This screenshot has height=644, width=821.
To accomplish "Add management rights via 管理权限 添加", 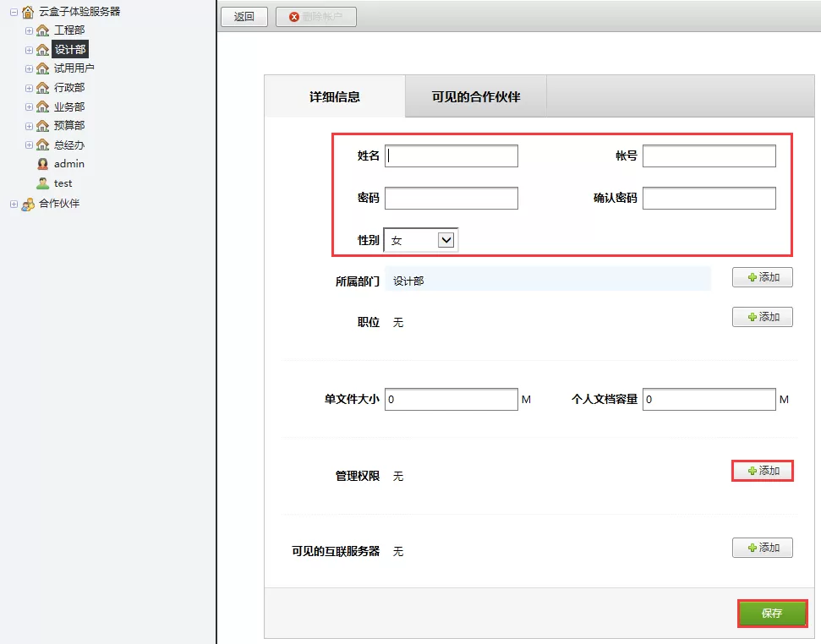I will (763, 471).
